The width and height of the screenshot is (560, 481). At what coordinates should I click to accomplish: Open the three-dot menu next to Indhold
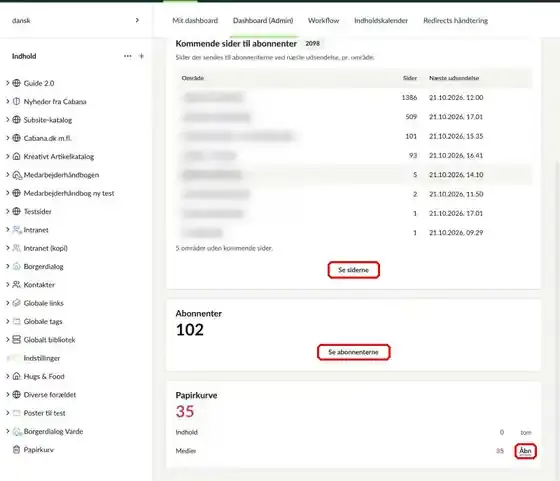(128, 56)
